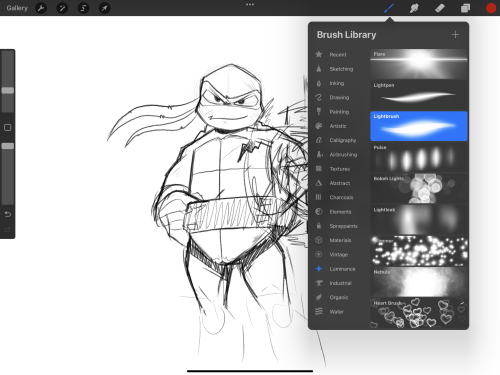
Task: Redo using the sidebar arrow
Action: click(x=7, y=229)
